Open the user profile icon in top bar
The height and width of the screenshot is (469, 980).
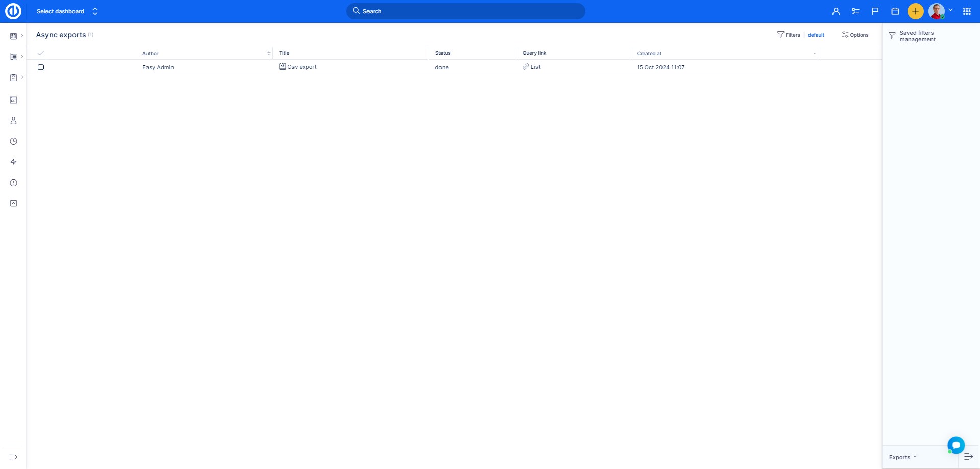[x=836, y=11]
